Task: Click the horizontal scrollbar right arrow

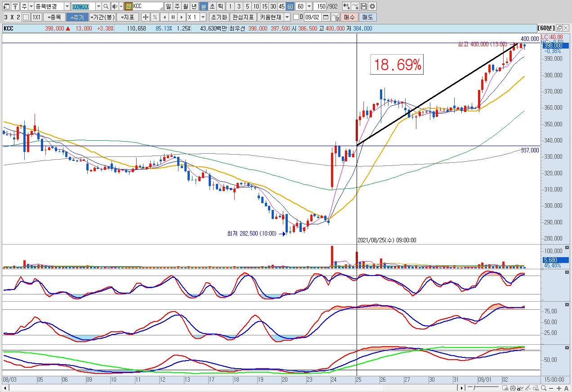Action: click(x=462, y=388)
